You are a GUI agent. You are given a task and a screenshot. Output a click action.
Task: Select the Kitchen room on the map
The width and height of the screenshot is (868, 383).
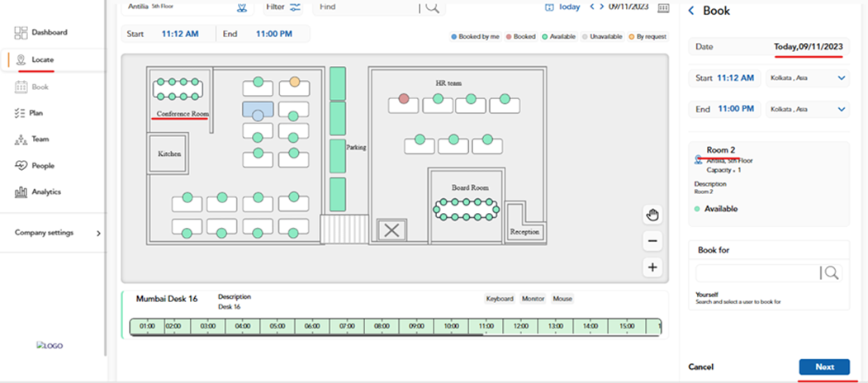tap(169, 154)
